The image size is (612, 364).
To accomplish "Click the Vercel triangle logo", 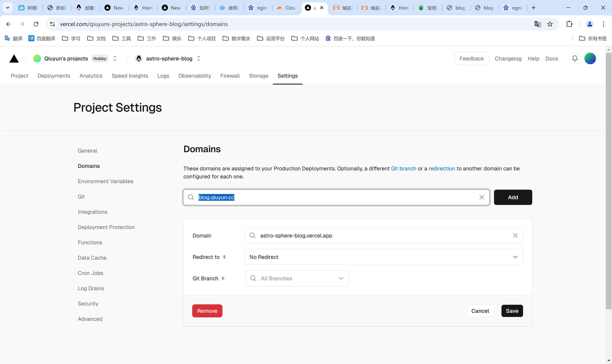I will (14, 59).
